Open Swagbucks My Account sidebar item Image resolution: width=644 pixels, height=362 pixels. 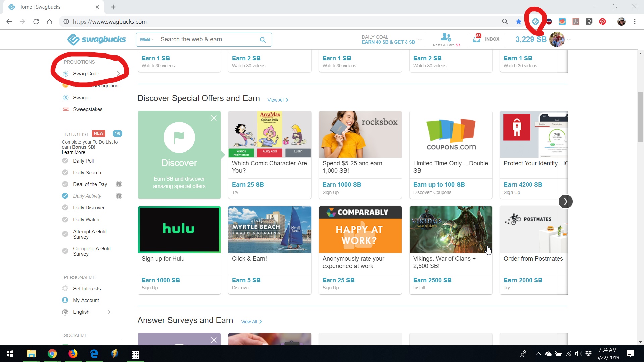[x=86, y=300]
